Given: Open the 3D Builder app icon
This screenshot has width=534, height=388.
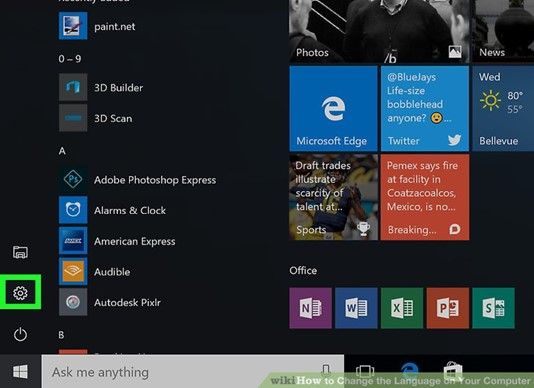Looking at the screenshot, I should [73, 87].
